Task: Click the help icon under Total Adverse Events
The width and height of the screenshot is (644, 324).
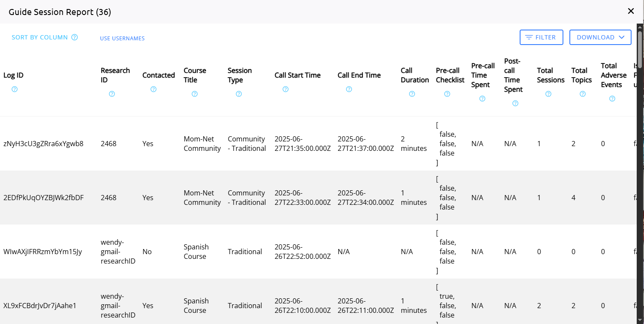Action: (612, 99)
